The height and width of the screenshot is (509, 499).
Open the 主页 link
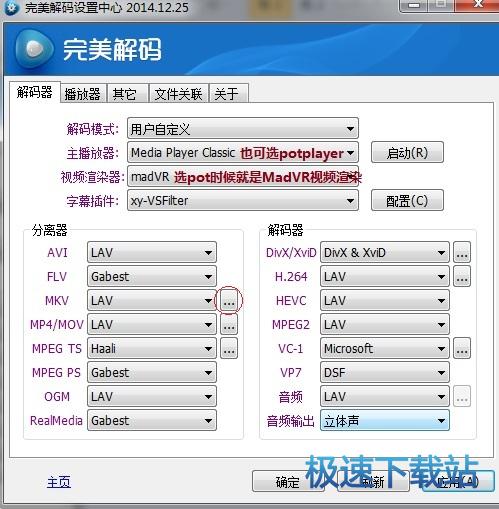point(59,482)
